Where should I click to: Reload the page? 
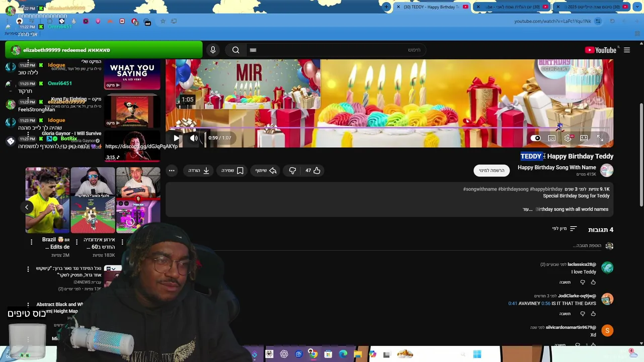612,21
